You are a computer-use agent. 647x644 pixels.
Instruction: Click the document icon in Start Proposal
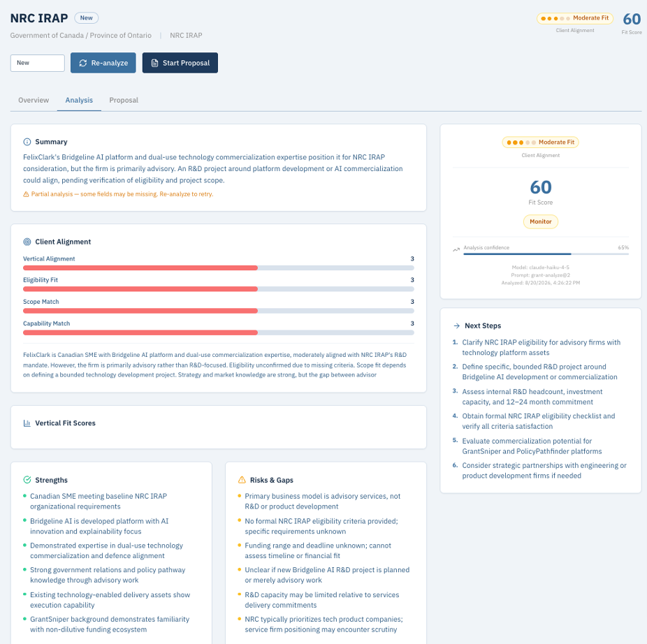point(154,63)
